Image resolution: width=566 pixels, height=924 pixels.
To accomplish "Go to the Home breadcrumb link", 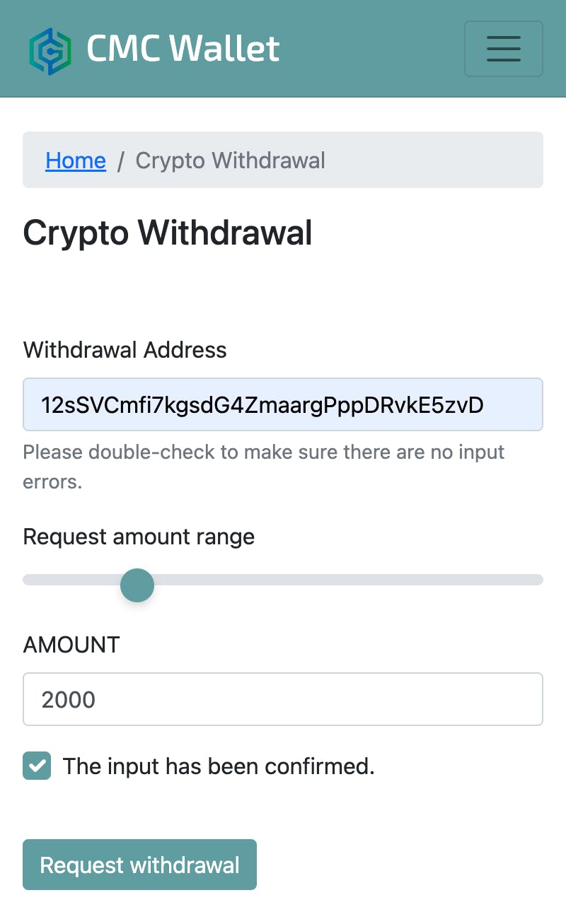I will click(x=76, y=160).
